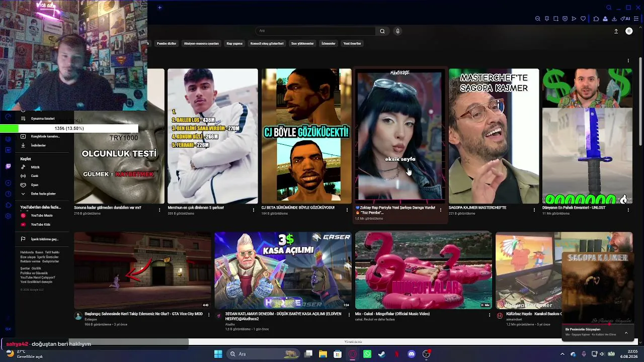The height and width of the screenshot is (362, 644).
Task: Activate voice search microphone
Action: click(397, 31)
